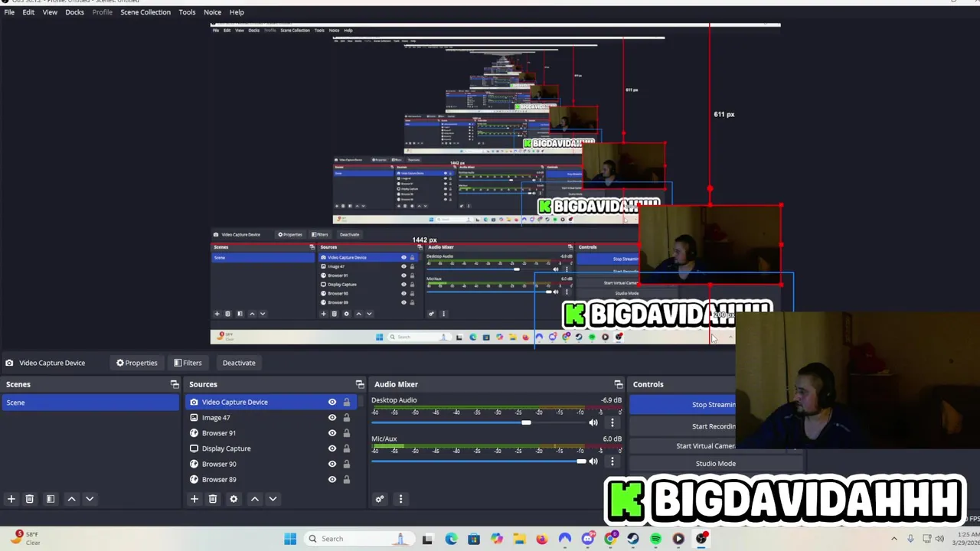Click the Browser 91 globe icon
Screen dimensions: 980x551
[194, 433]
